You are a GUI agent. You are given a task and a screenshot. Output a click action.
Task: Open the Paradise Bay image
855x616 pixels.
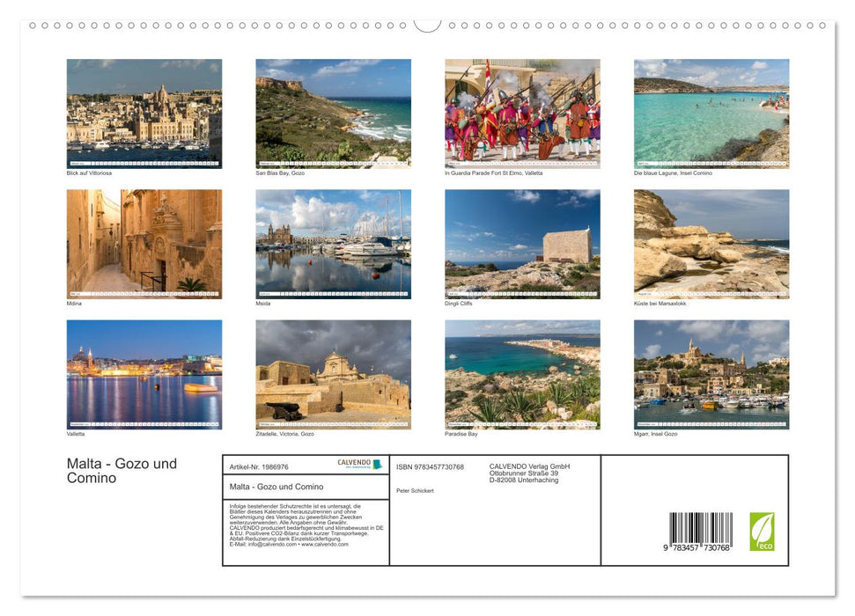pyautogui.click(x=521, y=374)
